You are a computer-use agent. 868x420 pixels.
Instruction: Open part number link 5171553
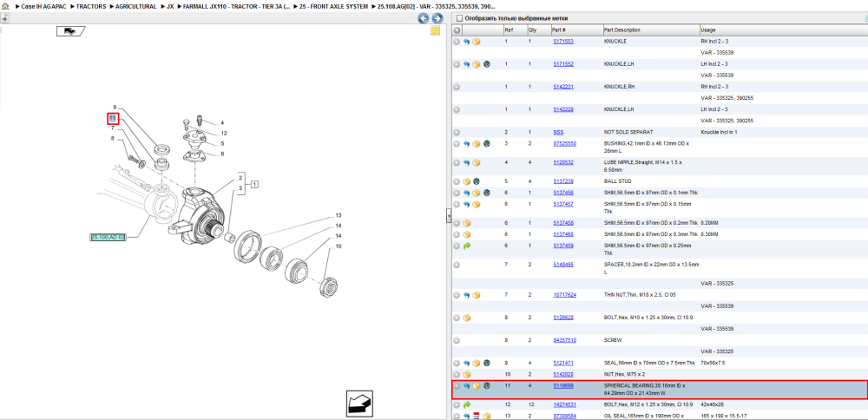click(563, 42)
